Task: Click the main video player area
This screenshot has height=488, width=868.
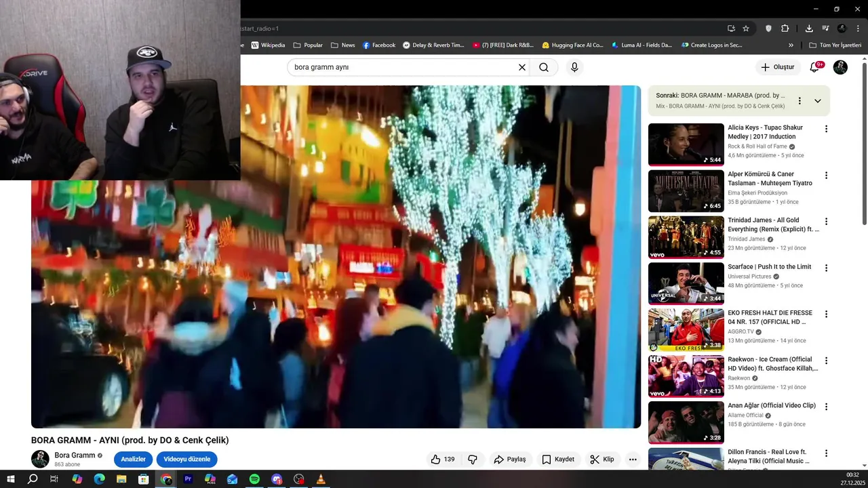Action: pyautogui.click(x=336, y=257)
